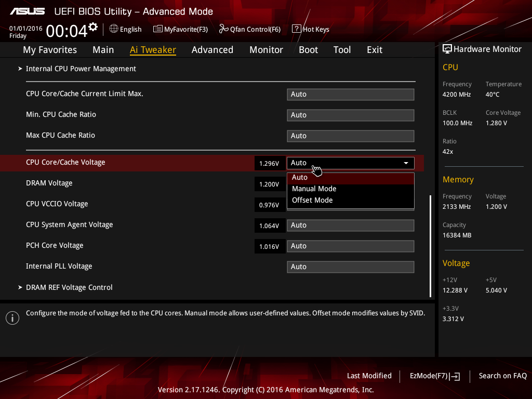The image size is (532, 399).
Task: Click the 1.280 V Core Voltage value
Action: click(x=496, y=123)
